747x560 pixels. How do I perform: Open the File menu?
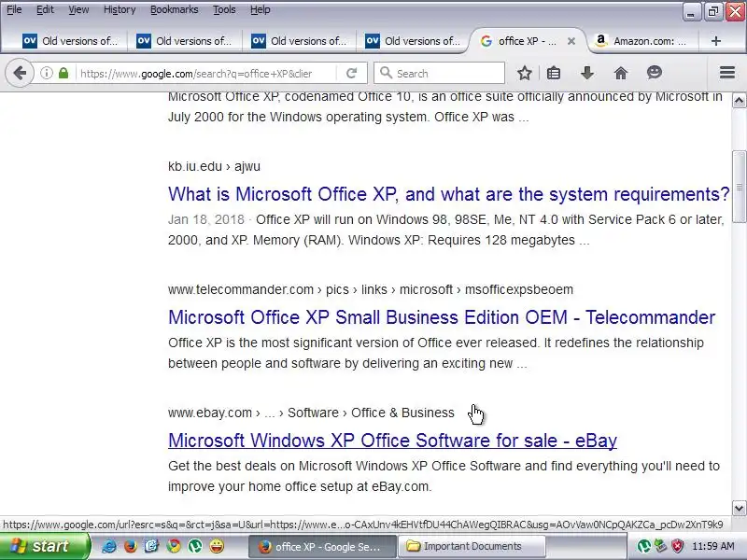tap(14, 9)
